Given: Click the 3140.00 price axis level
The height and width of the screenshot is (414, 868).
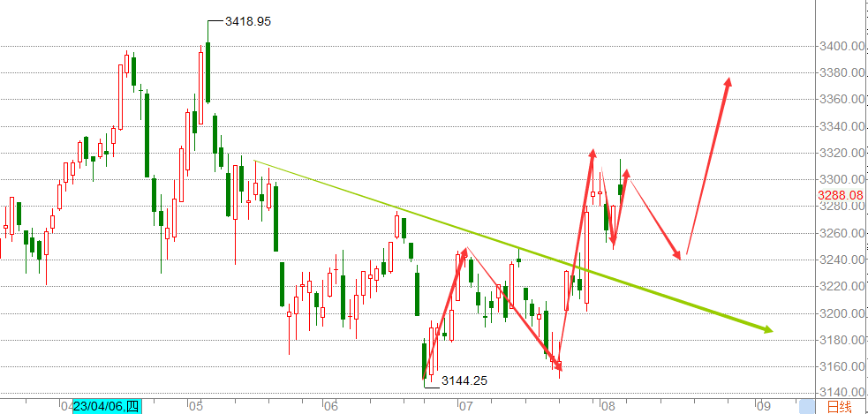Looking at the screenshot, I should [x=839, y=393].
